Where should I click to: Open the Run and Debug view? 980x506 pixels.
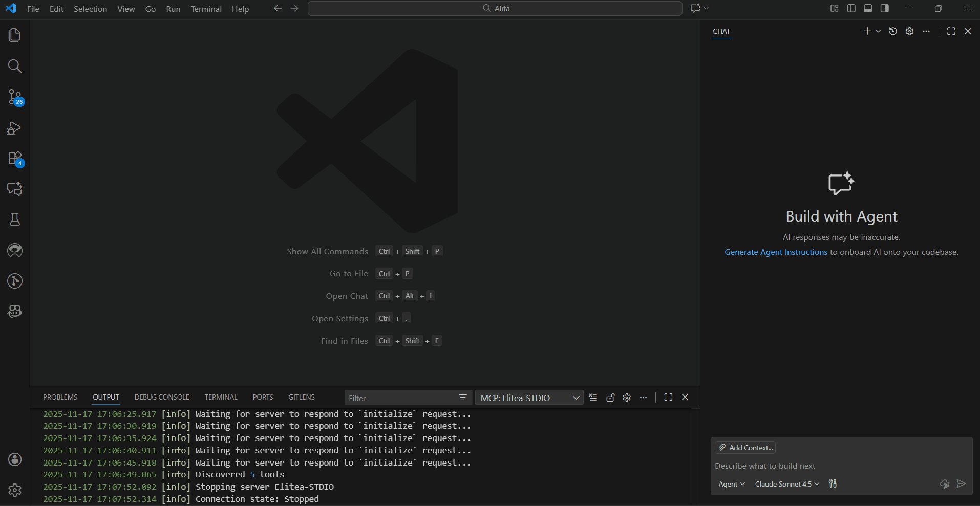tap(15, 128)
